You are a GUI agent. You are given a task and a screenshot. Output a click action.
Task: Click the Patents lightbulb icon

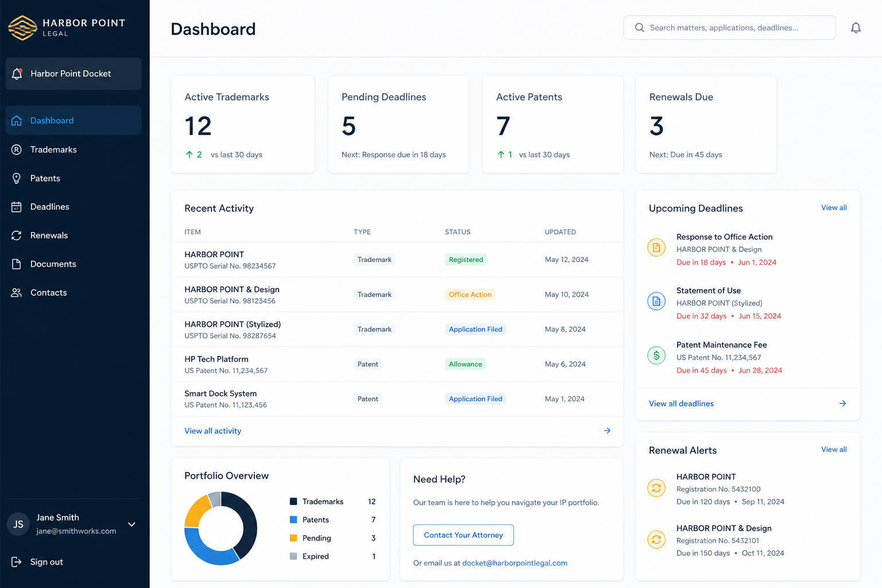[17, 178]
